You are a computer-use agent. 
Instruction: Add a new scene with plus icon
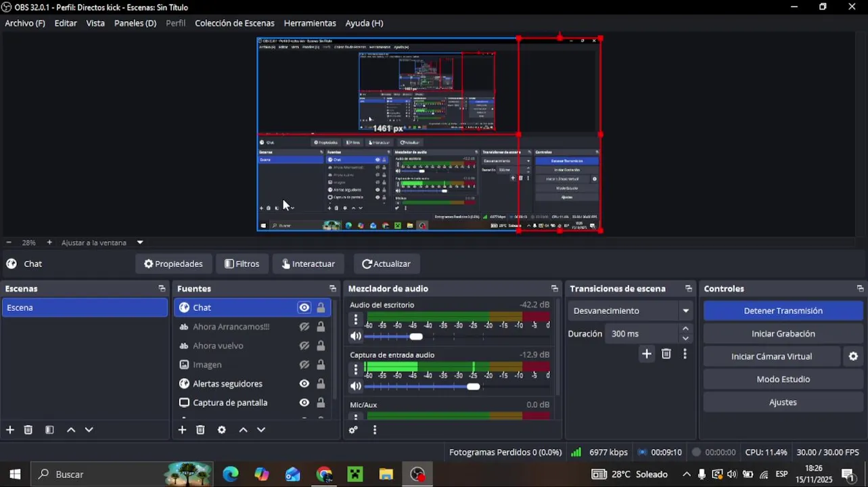(10, 430)
